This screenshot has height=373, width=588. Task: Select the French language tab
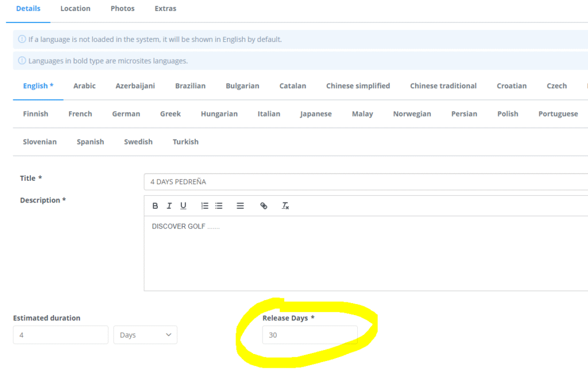(80, 114)
